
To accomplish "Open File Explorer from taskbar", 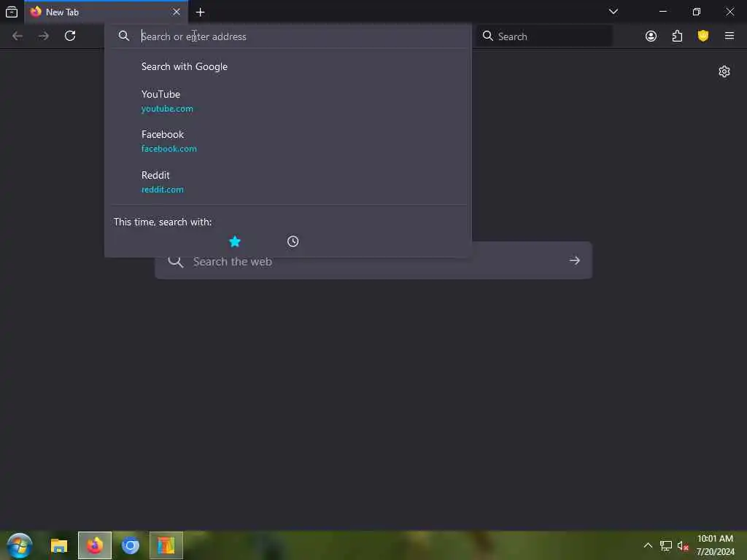I will (x=59, y=545).
